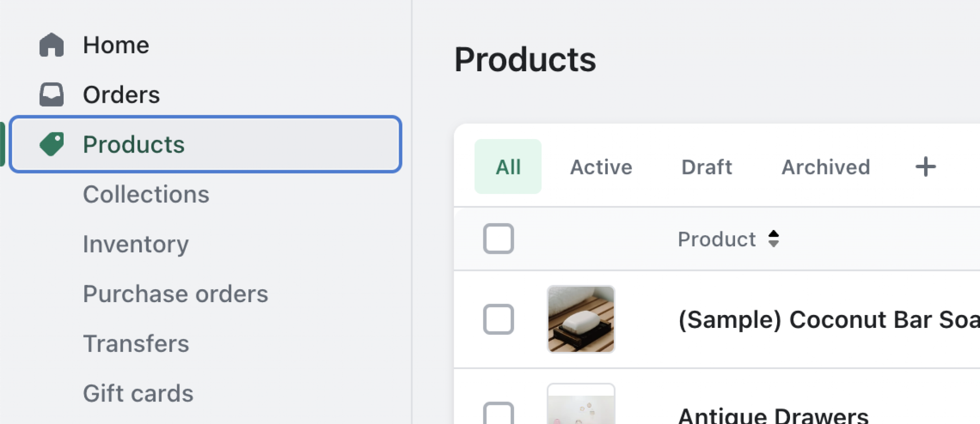980x424 pixels.
Task: Check the Coconut Bar Soap row checkbox
Action: 498,319
